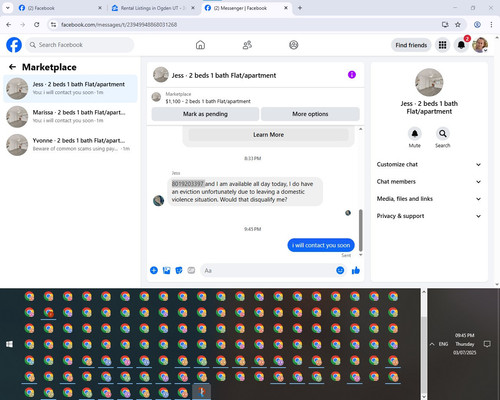The width and height of the screenshot is (500, 400).
Task: Open Marissa conversation in list
Action: pyautogui.click(x=70, y=117)
